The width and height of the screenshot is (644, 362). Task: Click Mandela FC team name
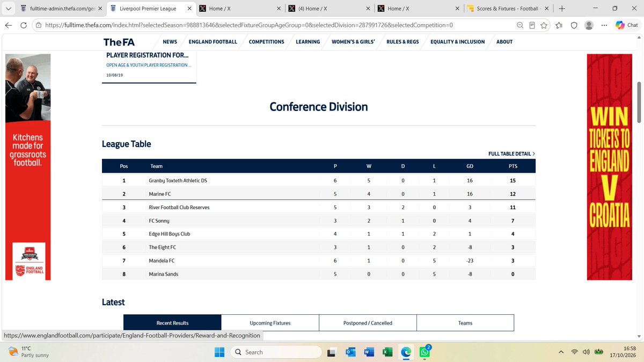point(163,261)
